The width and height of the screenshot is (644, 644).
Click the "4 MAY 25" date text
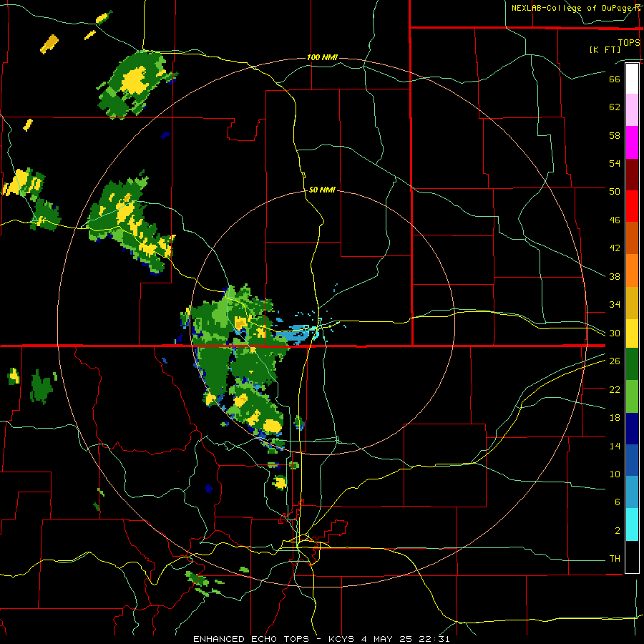[388, 639]
